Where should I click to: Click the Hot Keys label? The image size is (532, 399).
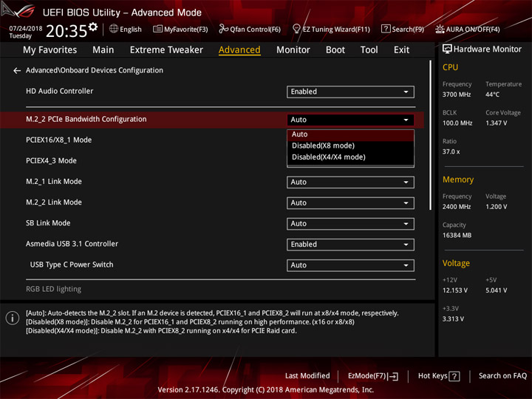point(432,376)
